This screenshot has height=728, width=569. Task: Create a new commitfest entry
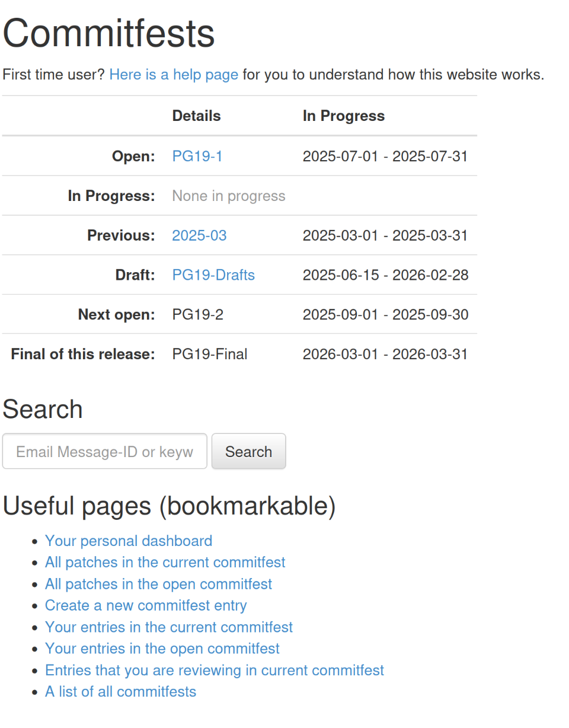point(146,606)
